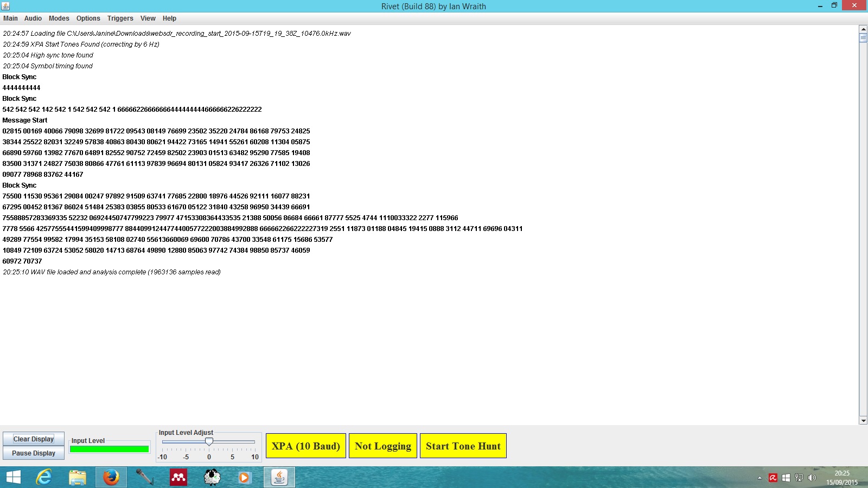Click the Java Rivet taskbar icon
Screen dimensions: 868x488
279,477
